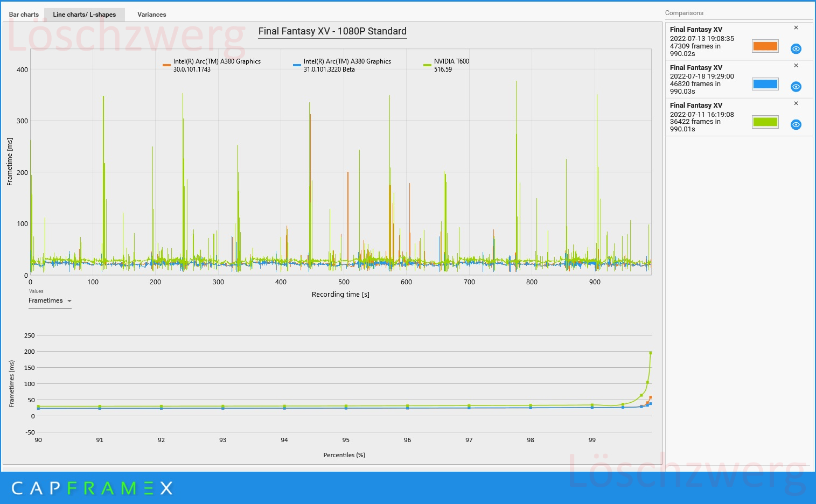
Task: Click the blue legend marker for 31.0.101.3220 Beta
Action: point(297,65)
